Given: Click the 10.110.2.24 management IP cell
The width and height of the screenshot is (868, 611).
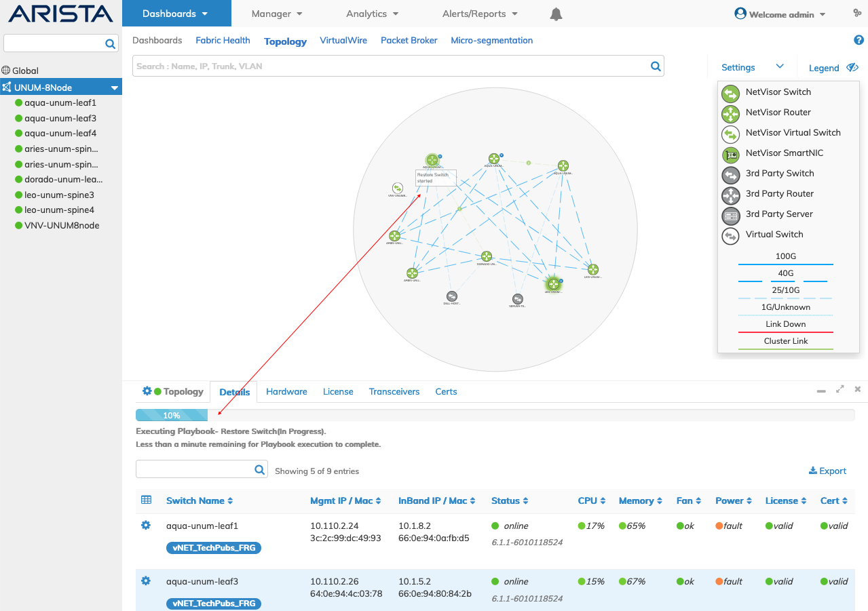Looking at the screenshot, I should coord(333,526).
